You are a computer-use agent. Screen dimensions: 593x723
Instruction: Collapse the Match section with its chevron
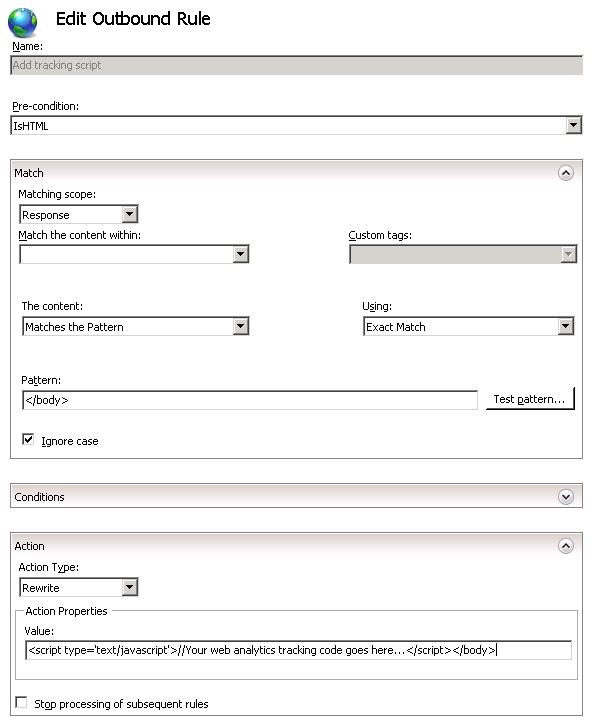[566, 173]
